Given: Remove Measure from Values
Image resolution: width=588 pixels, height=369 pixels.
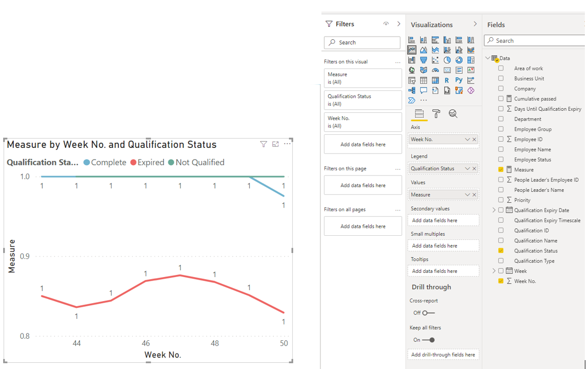Looking at the screenshot, I should coord(475,194).
